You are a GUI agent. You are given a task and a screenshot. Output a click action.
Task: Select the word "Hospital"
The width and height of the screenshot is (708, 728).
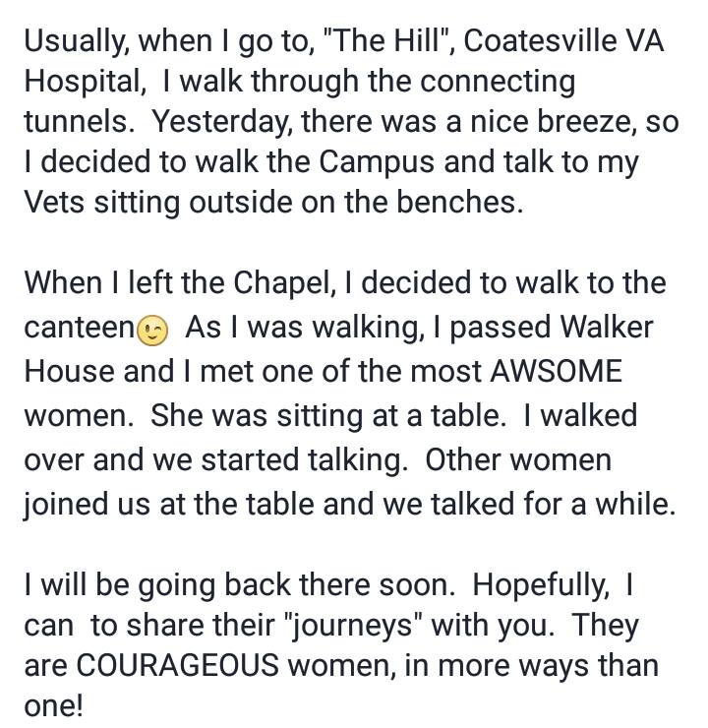[85, 83]
